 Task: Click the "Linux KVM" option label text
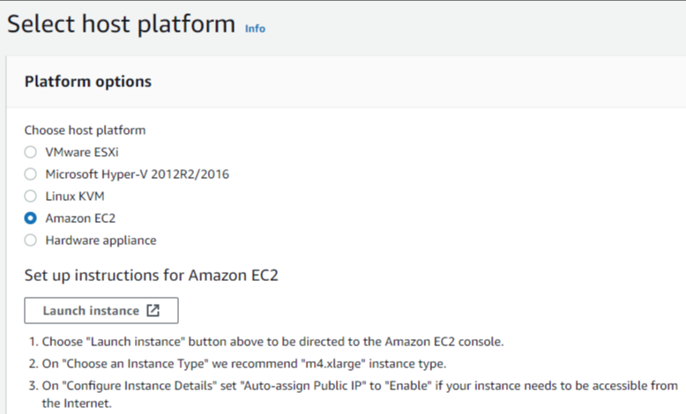click(x=75, y=196)
